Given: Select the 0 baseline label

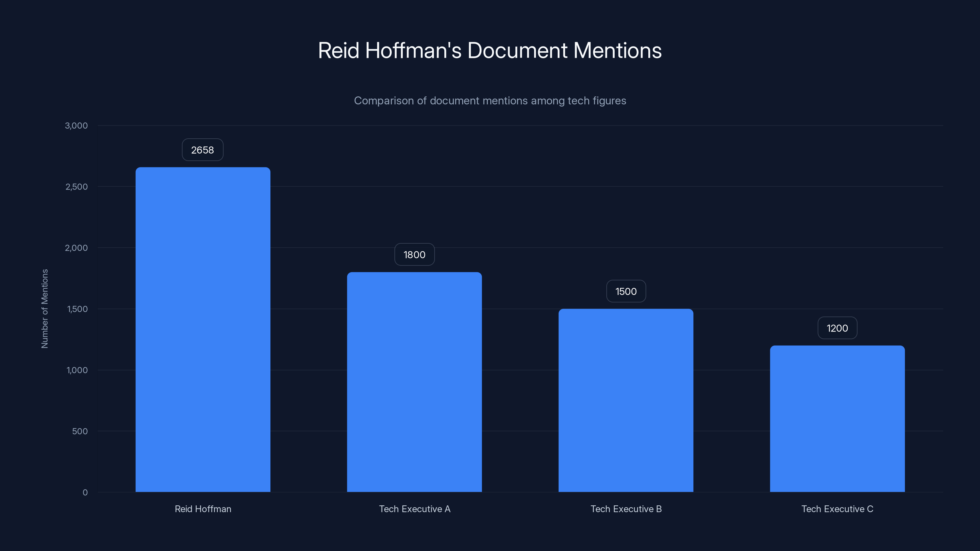Looking at the screenshot, I should (85, 493).
